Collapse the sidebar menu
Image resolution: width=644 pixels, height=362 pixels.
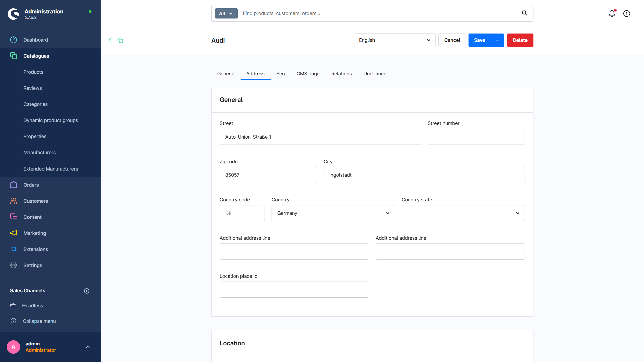[39, 321]
